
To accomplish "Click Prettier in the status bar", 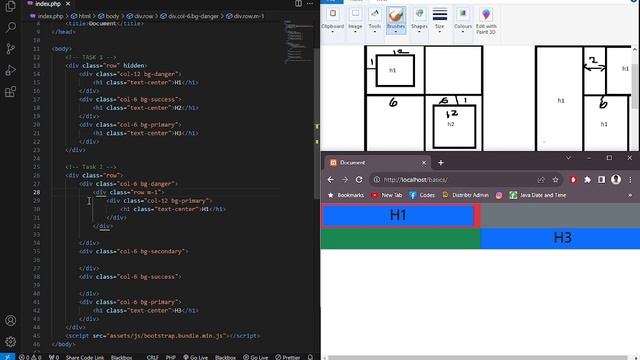I will pyautogui.click(x=288, y=357).
